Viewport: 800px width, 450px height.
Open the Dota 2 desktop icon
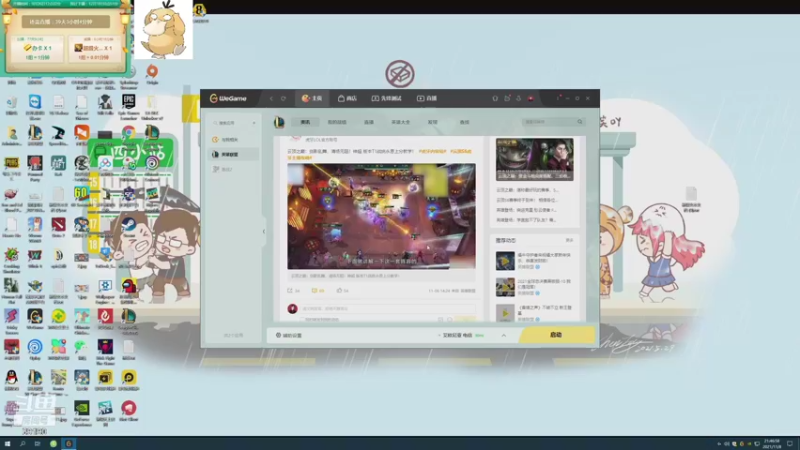pyautogui.click(x=58, y=228)
